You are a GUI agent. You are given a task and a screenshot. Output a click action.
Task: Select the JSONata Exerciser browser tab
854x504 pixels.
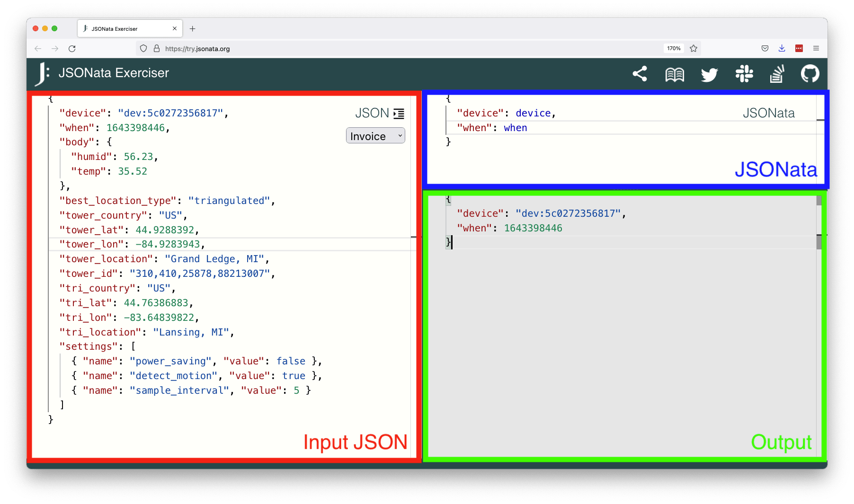tap(130, 28)
